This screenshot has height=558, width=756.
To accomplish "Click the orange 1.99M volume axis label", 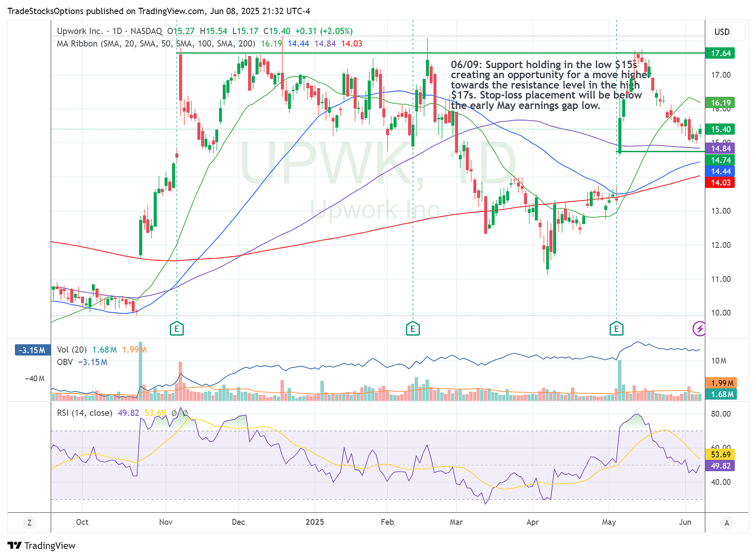I will coord(722,383).
